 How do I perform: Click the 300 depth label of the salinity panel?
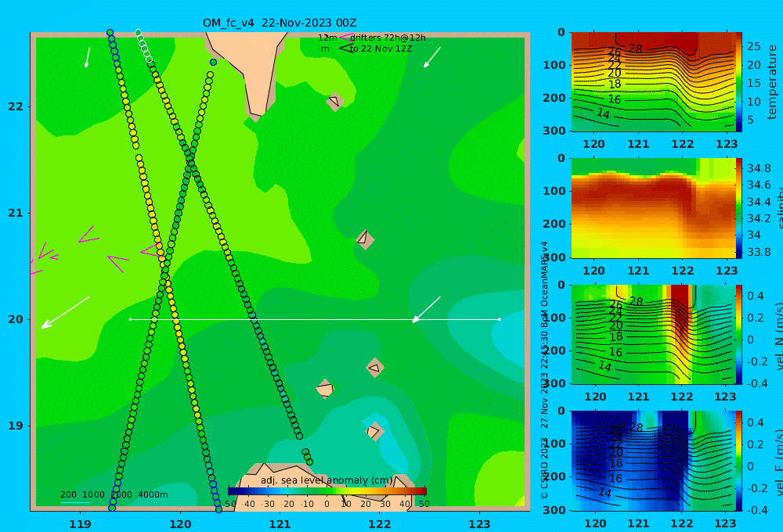(554, 257)
